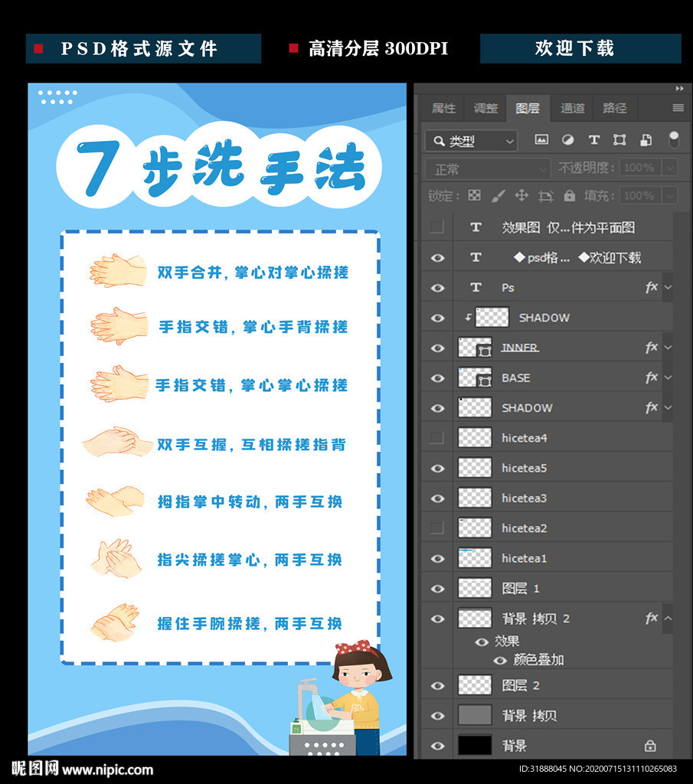Hide the INNER layer
693x784 pixels.
[x=437, y=348]
